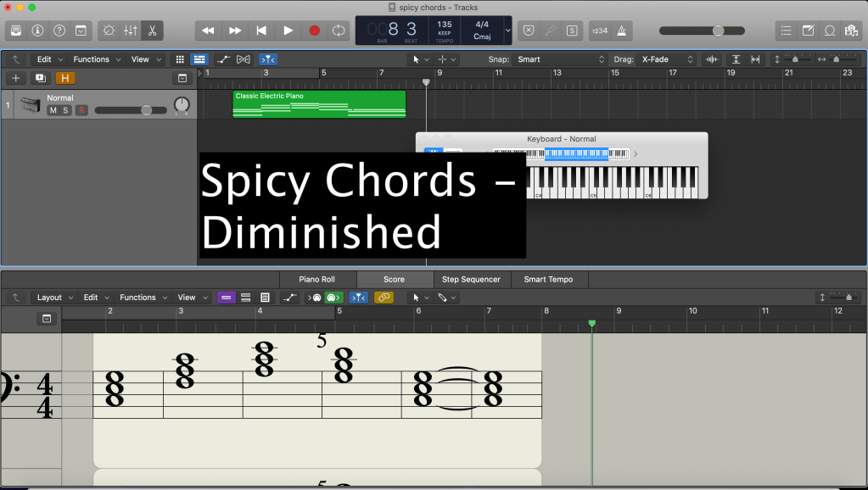This screenshot has height=490, width=868.
Task: Click the add track plus button
Action: pos(15,78)
